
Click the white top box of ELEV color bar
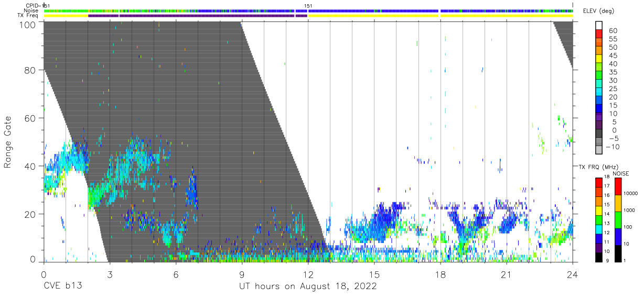click(x=599, y=25)
